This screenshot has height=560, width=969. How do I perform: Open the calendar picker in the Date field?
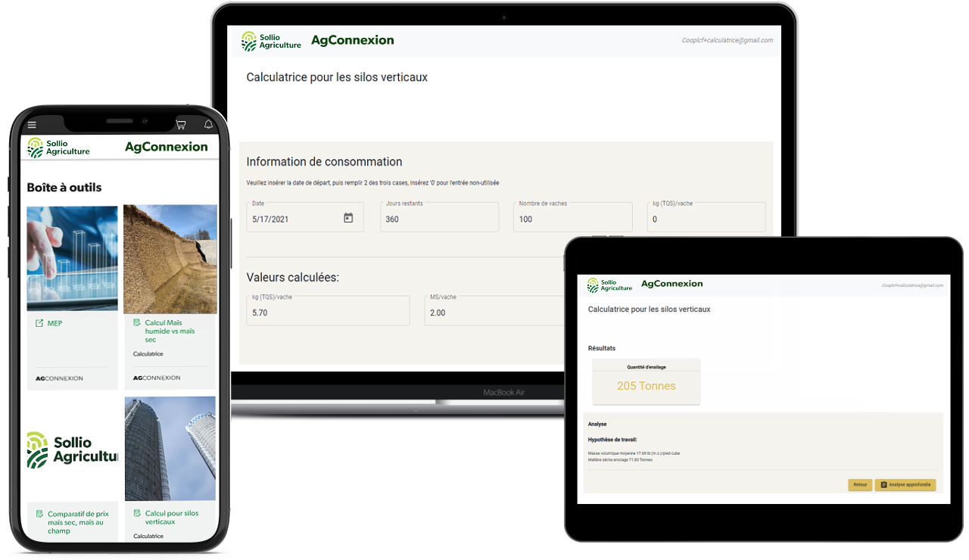pyautogui.click(x=348, y=218)
